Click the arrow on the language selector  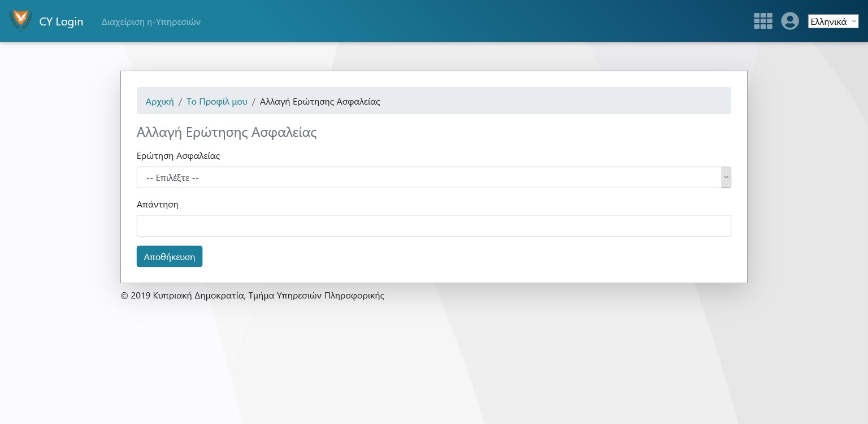854,21
